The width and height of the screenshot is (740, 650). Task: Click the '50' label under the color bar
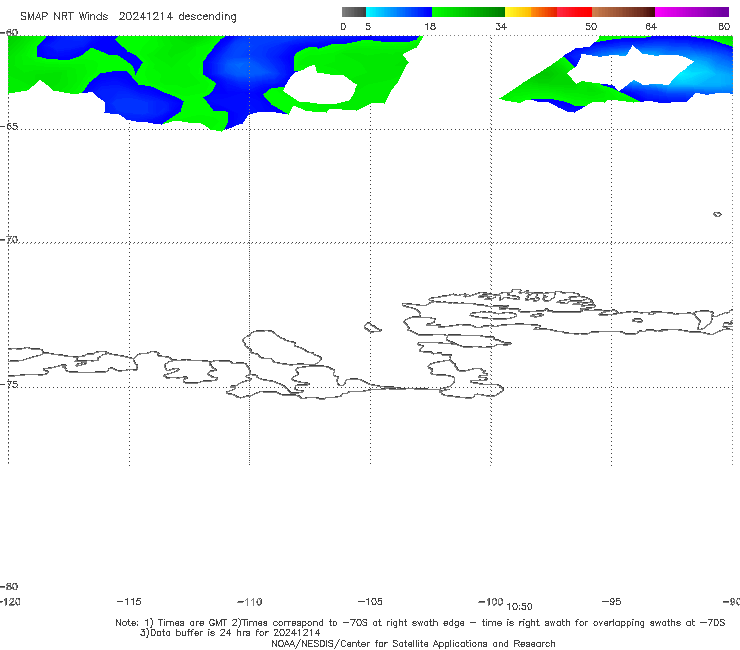pyautogui.click(x=591, y=26)
